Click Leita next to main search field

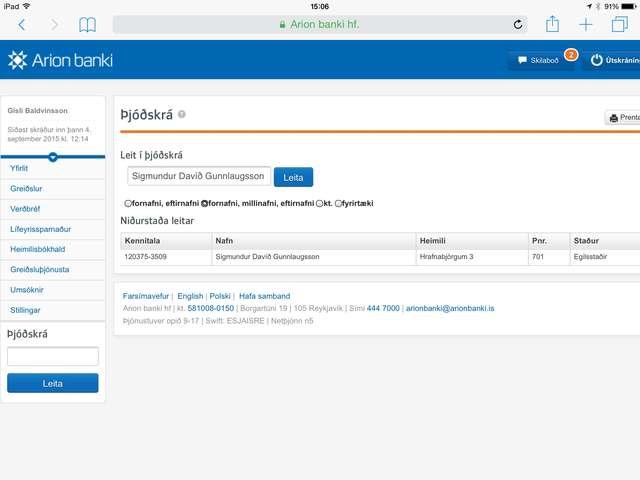tap(293, 177)
